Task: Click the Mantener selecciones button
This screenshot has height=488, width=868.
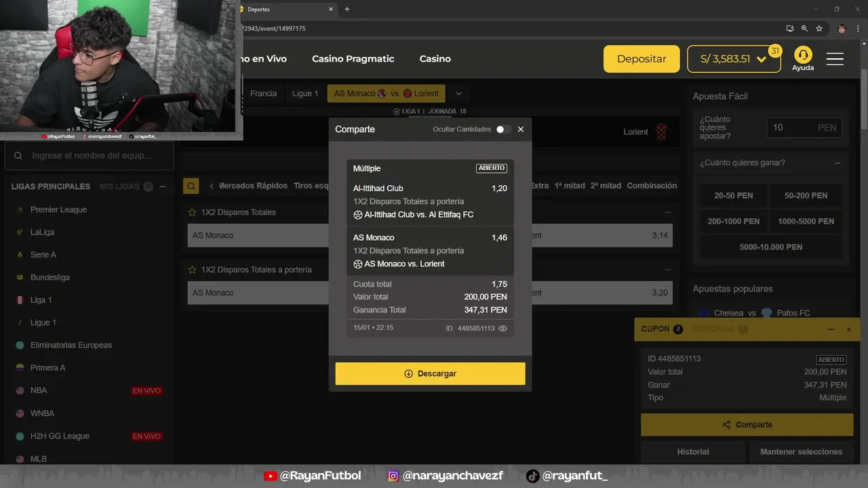Action: click(801, 451)
